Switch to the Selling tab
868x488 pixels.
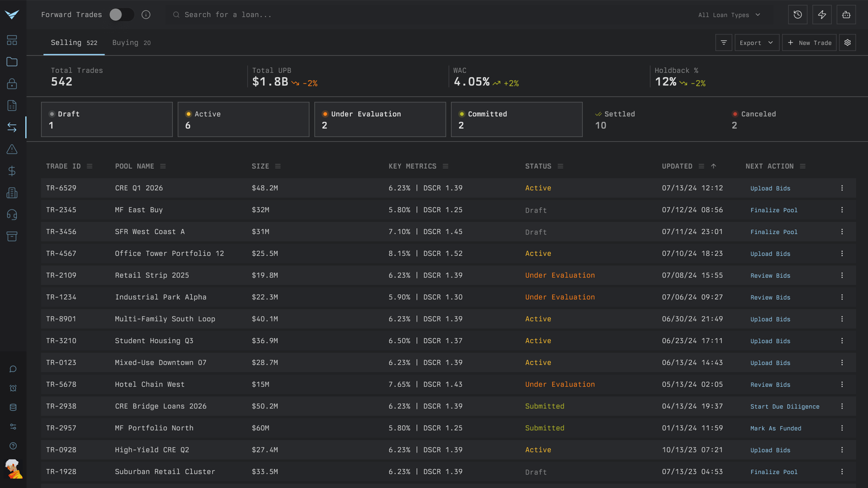[74, 43]
